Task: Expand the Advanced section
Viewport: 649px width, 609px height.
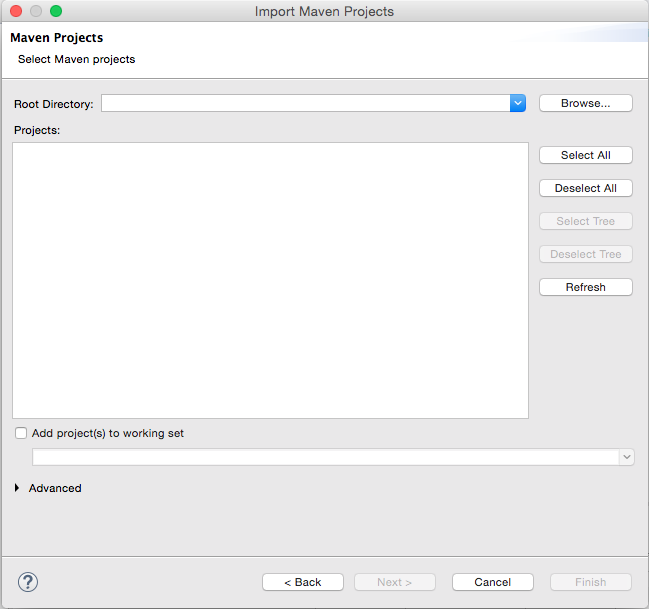Action: pyautogui.click(x=17, y=488)
